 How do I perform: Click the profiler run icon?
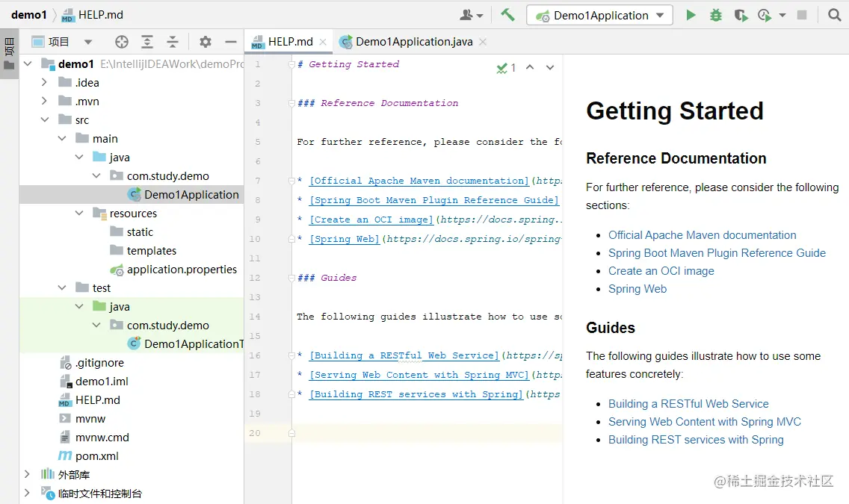[x=764, y=15]
